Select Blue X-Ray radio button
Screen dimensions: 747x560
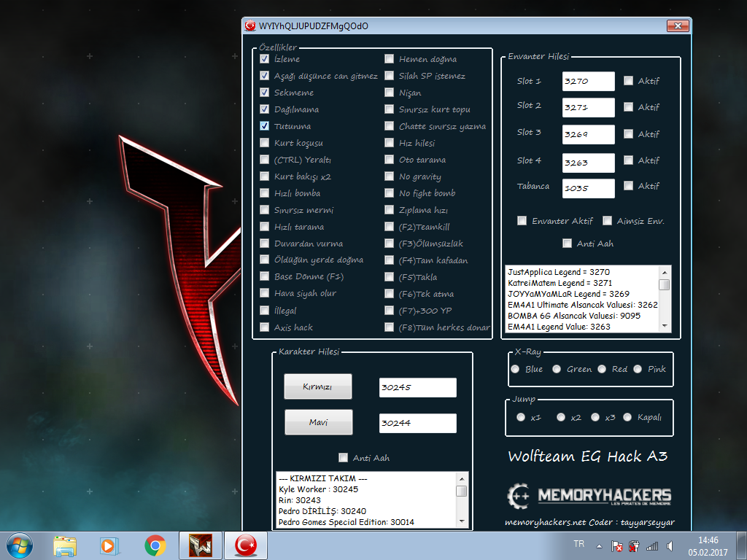[x=516, y=369]
